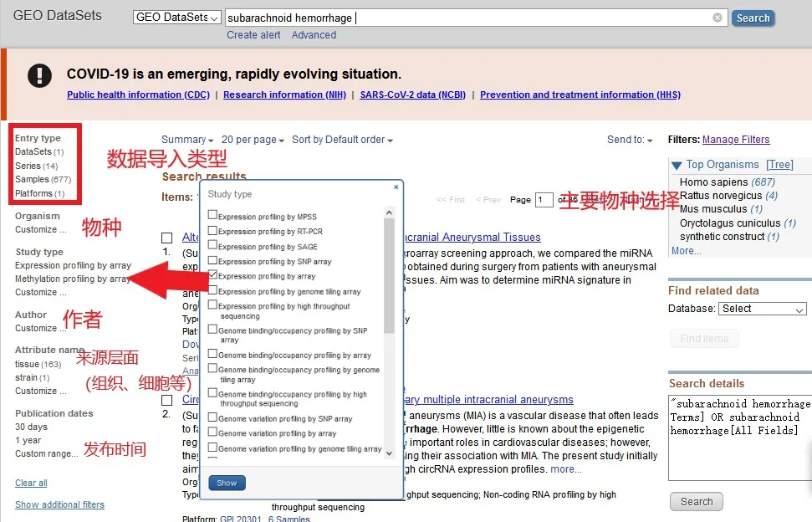Open the Send to menu
This screenshot has width=812, height=522.
pos(629,140)
